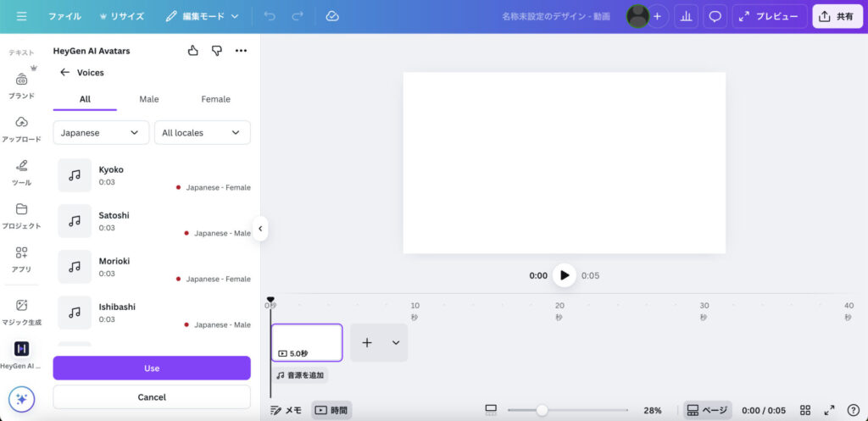Viewport: 868px width, 421px height.
Task: Open the 編集モード editing mode dropdown
Action: (202, 16)
